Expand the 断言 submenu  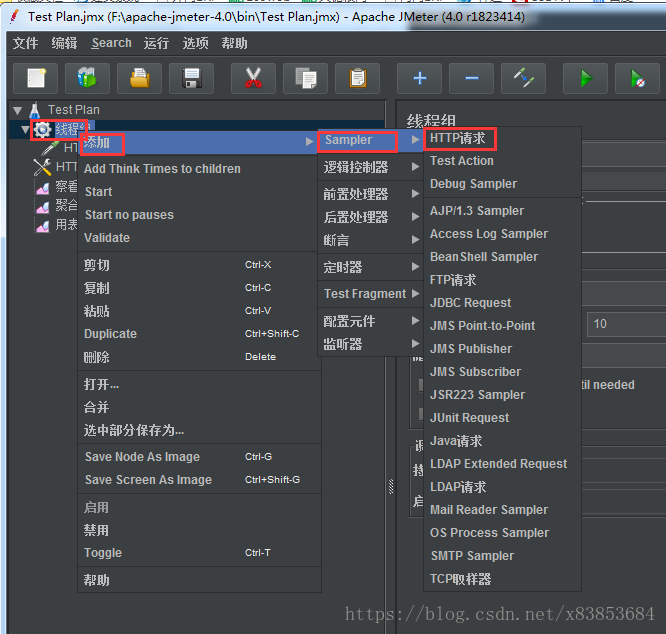point(370,240)
